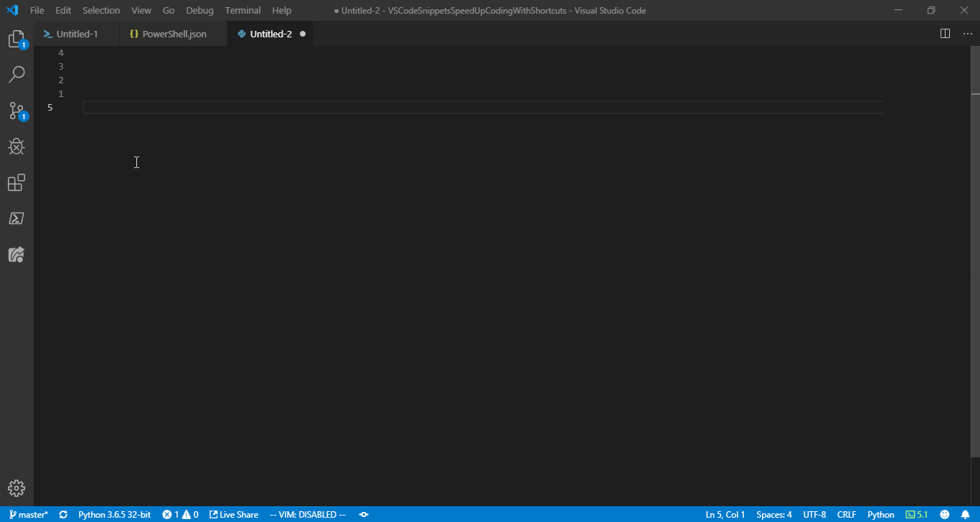
Task: Restore down the VS Code window
Action: [931, 10]
